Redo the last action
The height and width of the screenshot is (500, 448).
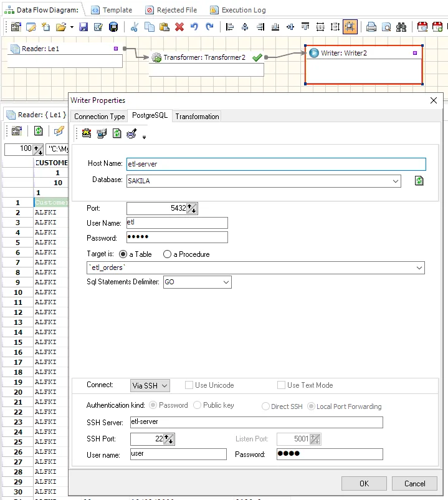pos(209,27)
